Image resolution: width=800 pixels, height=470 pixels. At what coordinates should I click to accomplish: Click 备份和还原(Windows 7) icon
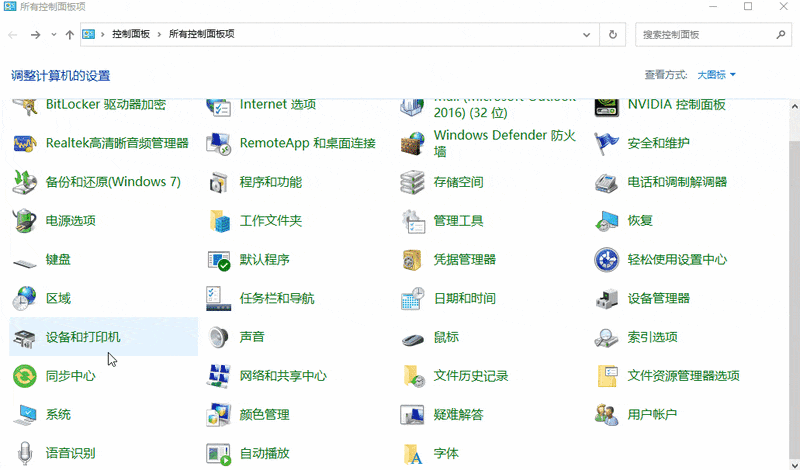(x=24, y=182)
